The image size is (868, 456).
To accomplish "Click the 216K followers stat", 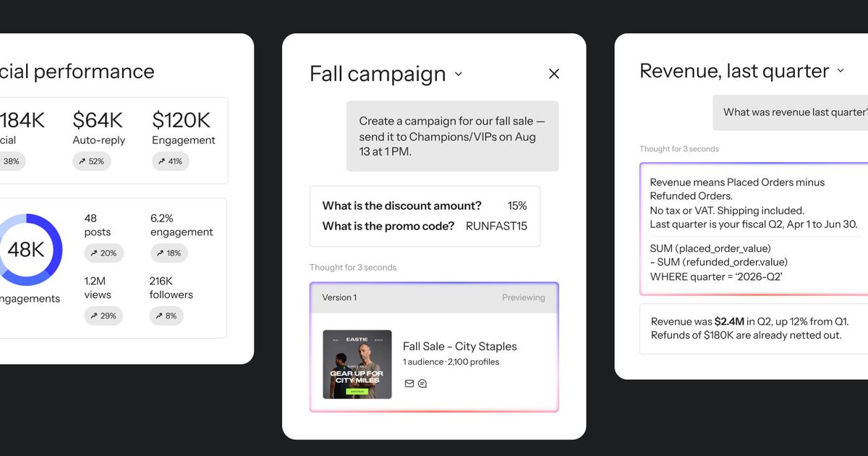I will (x=171, y=287).
